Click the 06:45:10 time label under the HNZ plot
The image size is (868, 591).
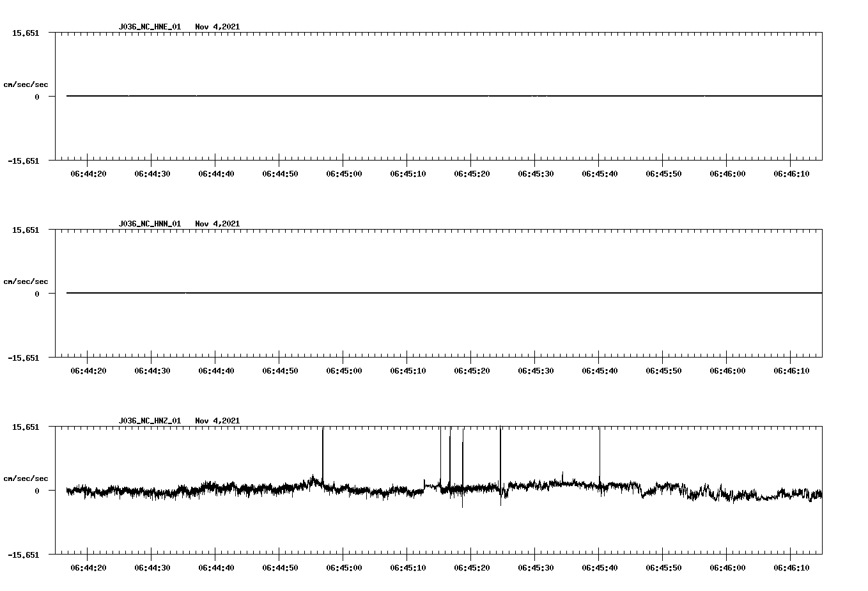408,568
